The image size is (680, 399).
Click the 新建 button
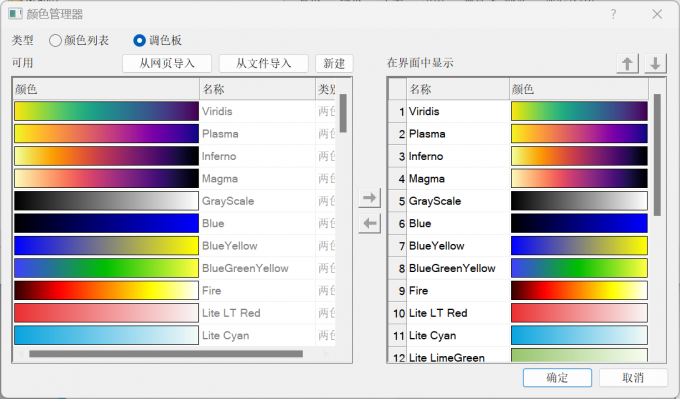click(334, 63)
